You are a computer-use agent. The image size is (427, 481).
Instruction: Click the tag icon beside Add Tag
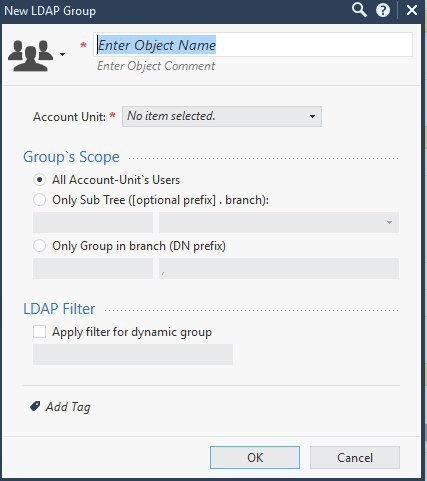pyautogui.click(x=35, y=406)
